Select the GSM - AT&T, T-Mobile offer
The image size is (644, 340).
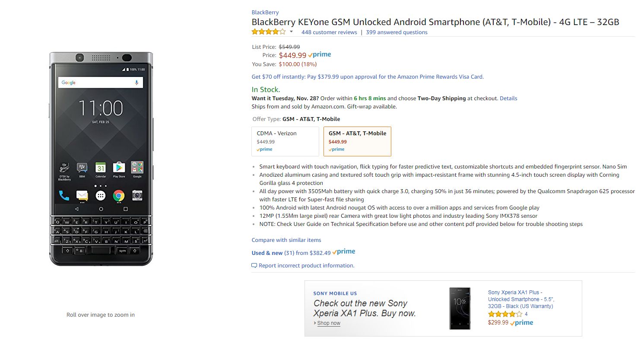[x=357, y=141]
